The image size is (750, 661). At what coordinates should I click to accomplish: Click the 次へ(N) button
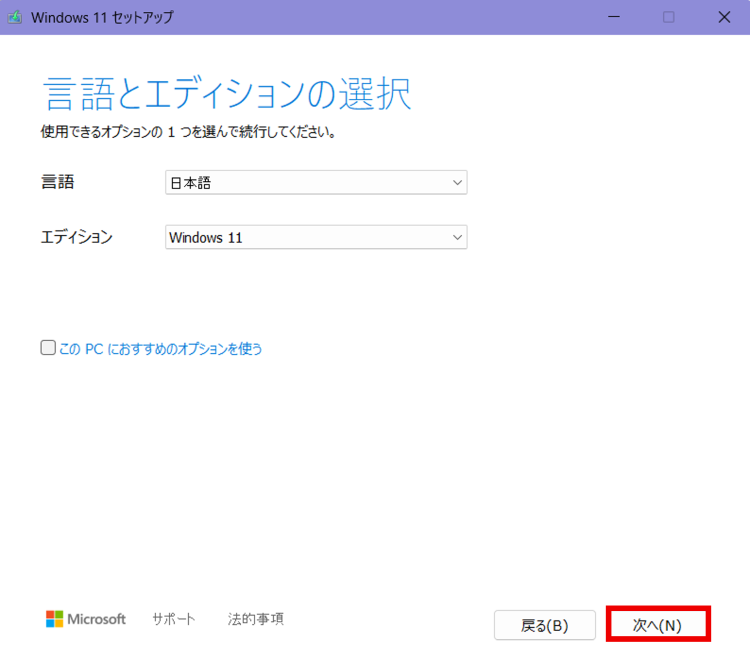pyautogui.click(x=658, y=624)
